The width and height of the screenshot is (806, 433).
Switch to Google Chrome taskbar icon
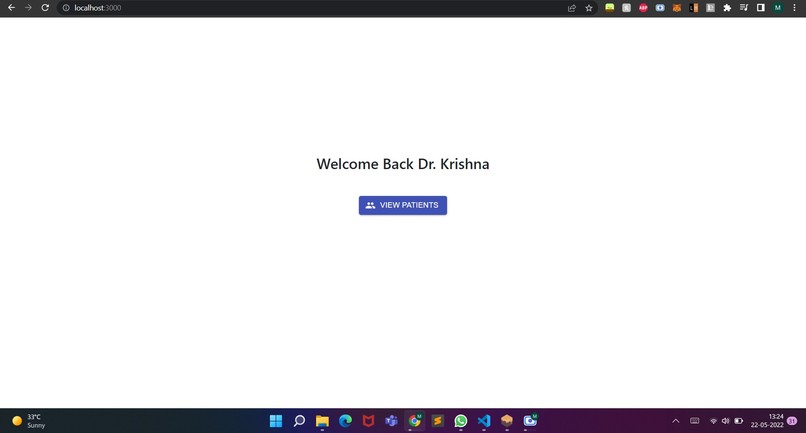(x=414, y=421)
